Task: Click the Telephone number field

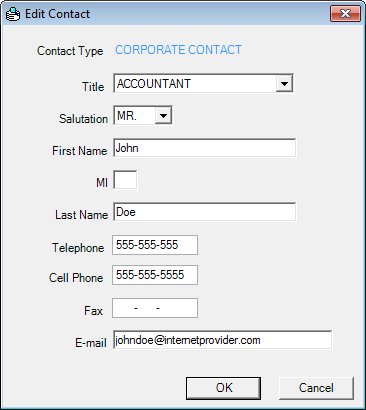Action: tap(155, 245)
